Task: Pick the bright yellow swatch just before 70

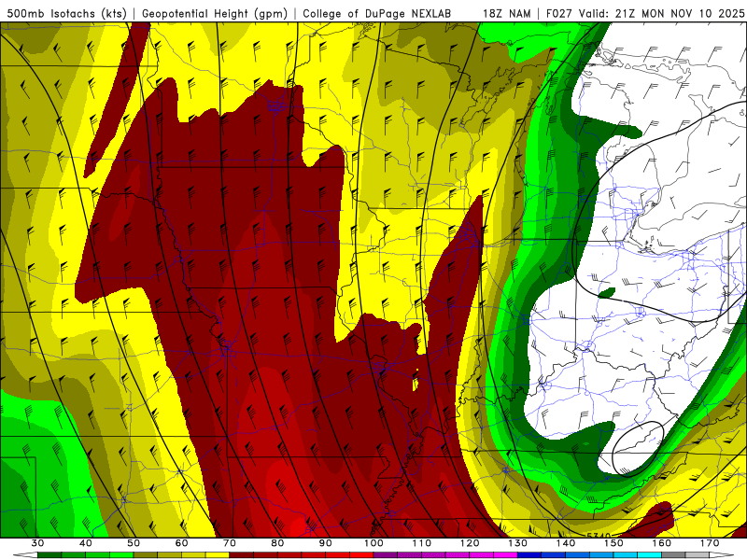Action: click(218, 555)
